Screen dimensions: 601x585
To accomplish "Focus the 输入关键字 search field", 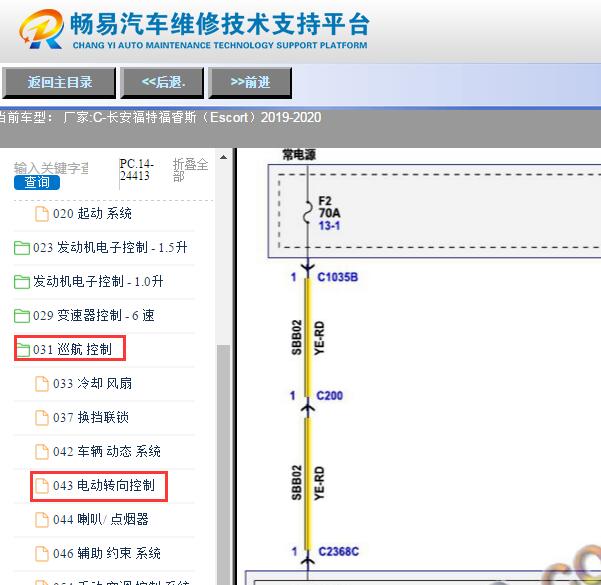I will (x=51, y=168).
